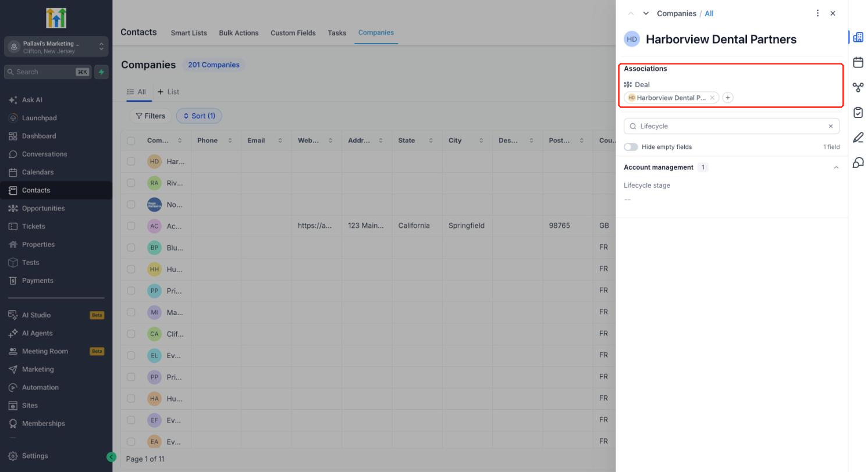This screenshot has width=868, height=472.
Task: Sort by the Phone column header
Action: point(215,141)
